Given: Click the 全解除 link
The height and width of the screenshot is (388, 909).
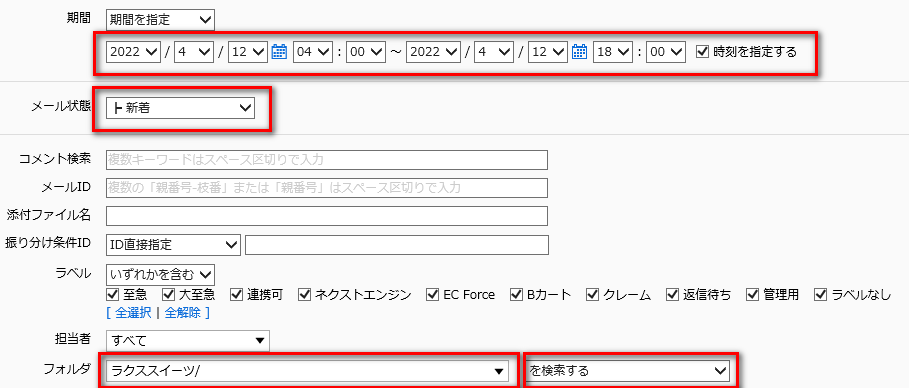Looking at the screenshot, I should (x=183, y=313).
